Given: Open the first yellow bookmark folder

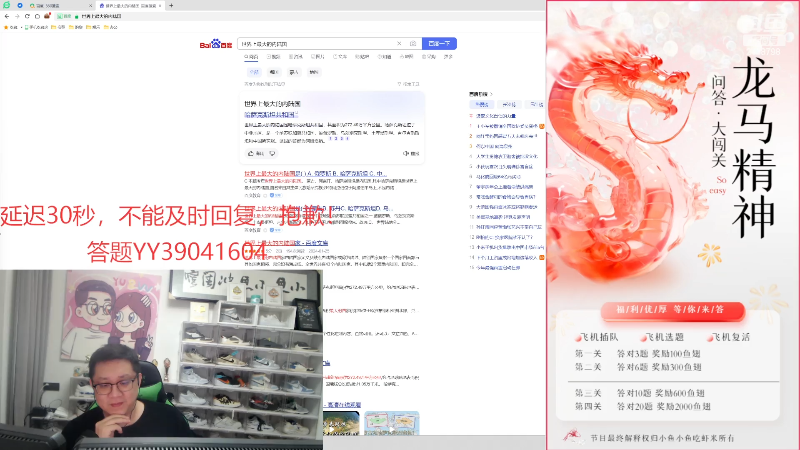Looking at the screenshot, I should pyautogui.click(x=58, y=27).
